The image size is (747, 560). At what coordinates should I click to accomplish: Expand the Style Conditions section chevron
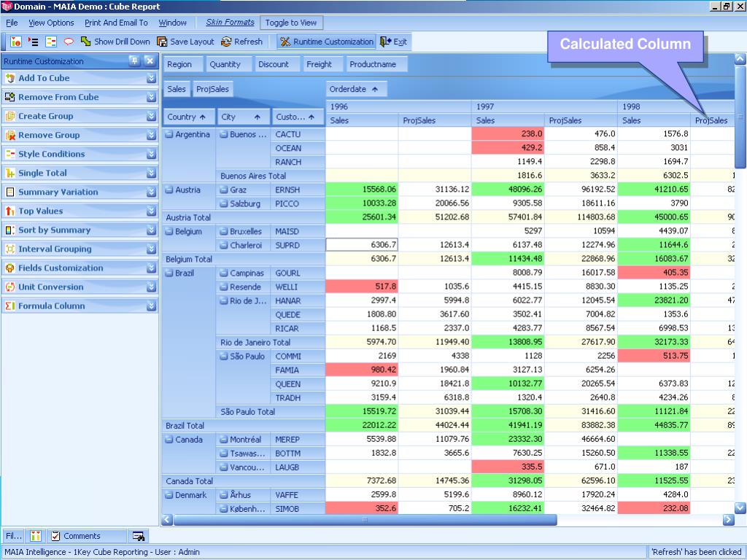(151, 154)
